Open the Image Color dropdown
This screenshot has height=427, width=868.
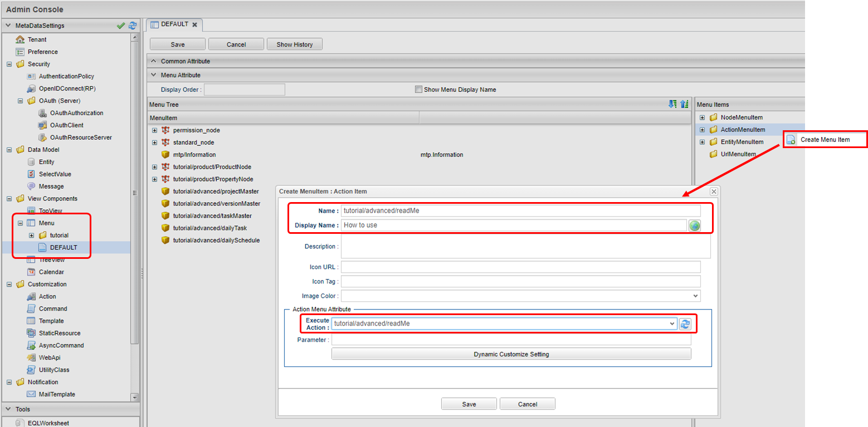695,296
